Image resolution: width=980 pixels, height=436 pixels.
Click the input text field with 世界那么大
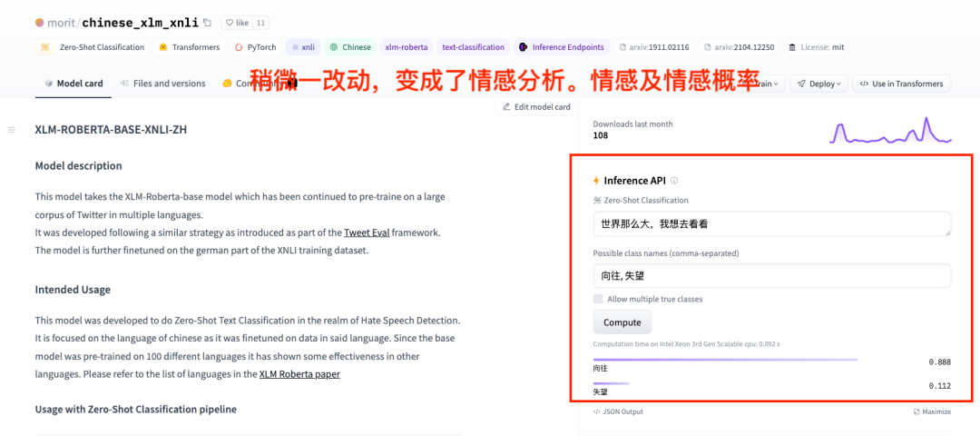(x=772, y=224)
